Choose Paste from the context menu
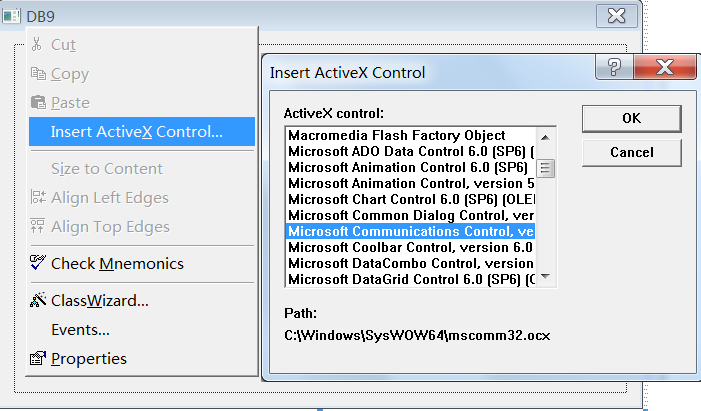The width and height of the screenshot is (701, 411). (142, 102)
